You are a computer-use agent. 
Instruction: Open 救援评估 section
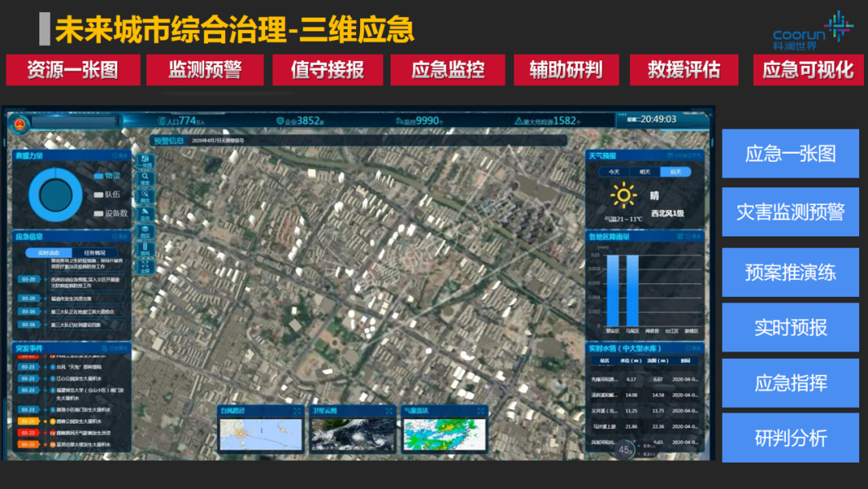click(x=684, y=70)
